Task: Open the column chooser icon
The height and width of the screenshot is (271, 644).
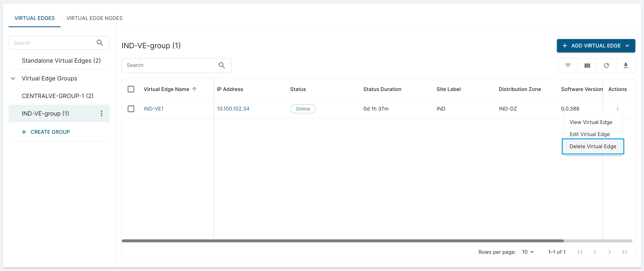Action: pyautogui.click(x=587, y=65)
